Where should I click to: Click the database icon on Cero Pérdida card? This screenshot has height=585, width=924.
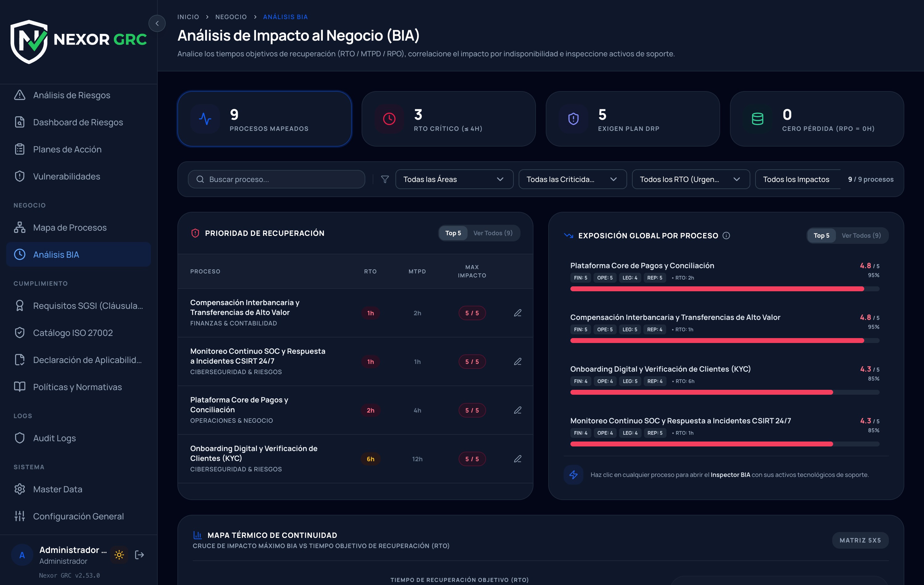(757, 119)
